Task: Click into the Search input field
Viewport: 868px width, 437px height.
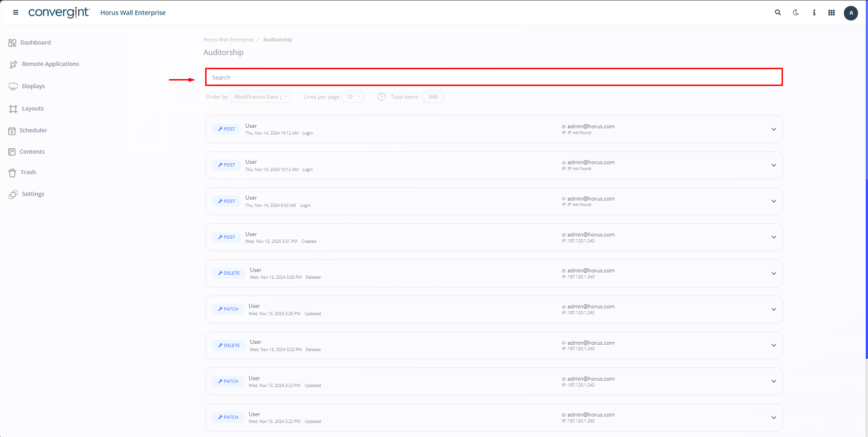Action: tap(494, 77)
